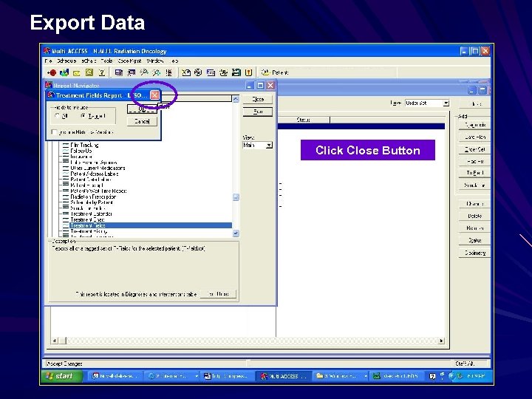Click the orange exclamation toolbar icon

(x=249, y=72)
